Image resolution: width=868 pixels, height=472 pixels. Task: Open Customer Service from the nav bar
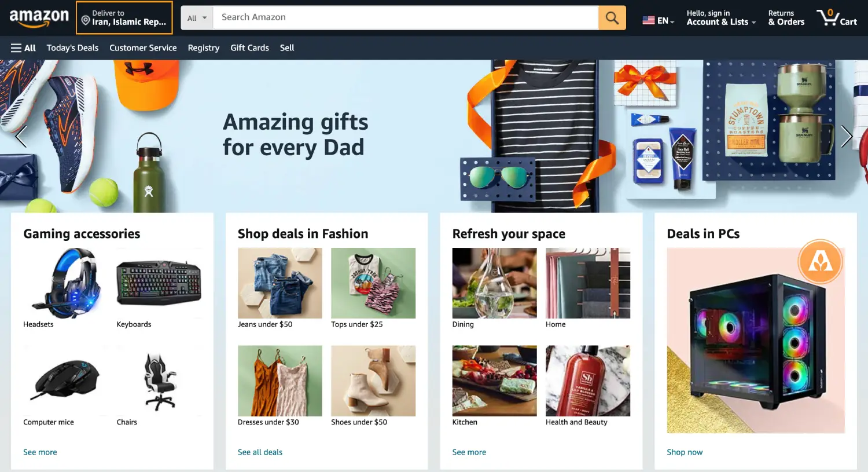(143, 48)
